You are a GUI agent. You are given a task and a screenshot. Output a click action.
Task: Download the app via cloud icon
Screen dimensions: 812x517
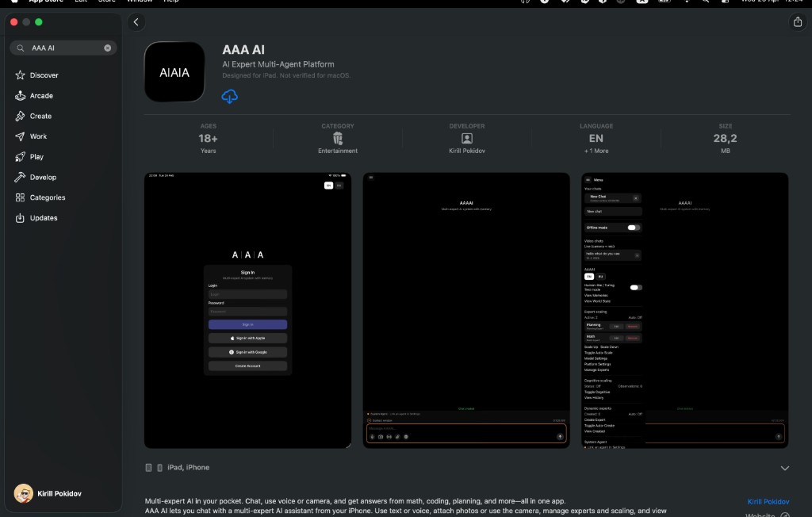point(229,97)
